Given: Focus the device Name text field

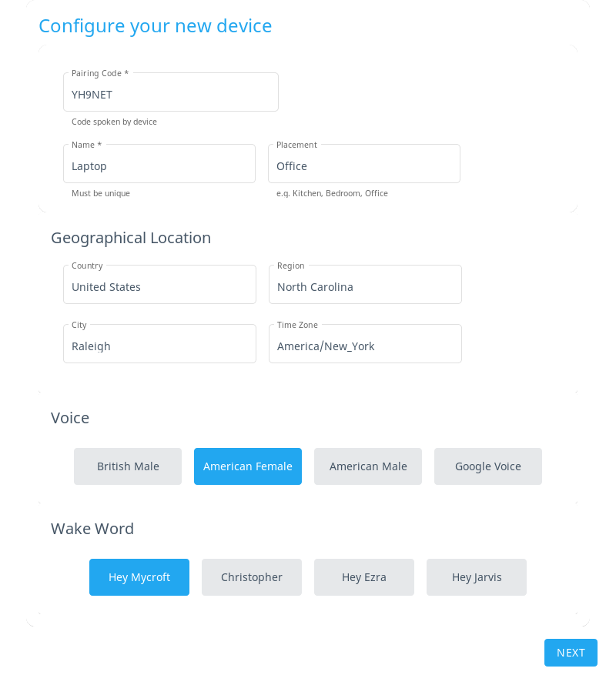Looking at the screenshot, I should [x=159, y=165].
